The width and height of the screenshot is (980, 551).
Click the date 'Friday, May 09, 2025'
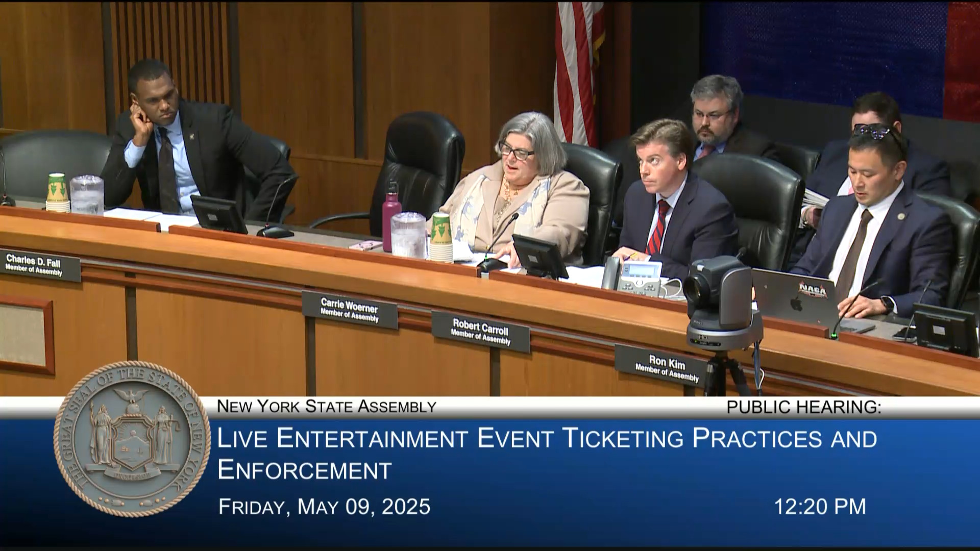pos(325,507)
